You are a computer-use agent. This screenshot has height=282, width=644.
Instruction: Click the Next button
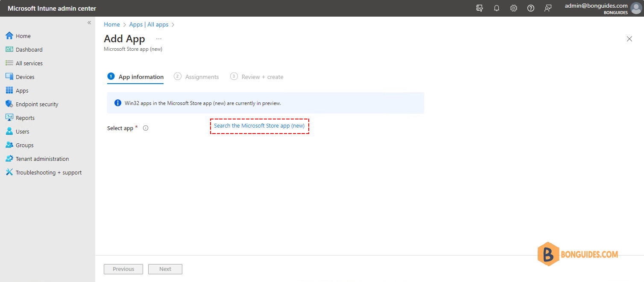[165, 269]
